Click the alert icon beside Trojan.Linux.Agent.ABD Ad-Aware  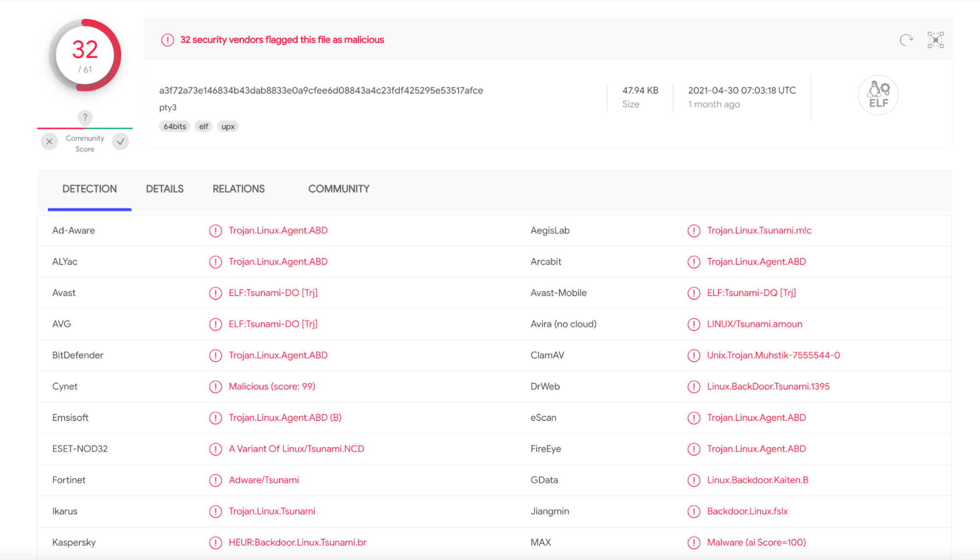pyautogui.click(x=214, y=231)
